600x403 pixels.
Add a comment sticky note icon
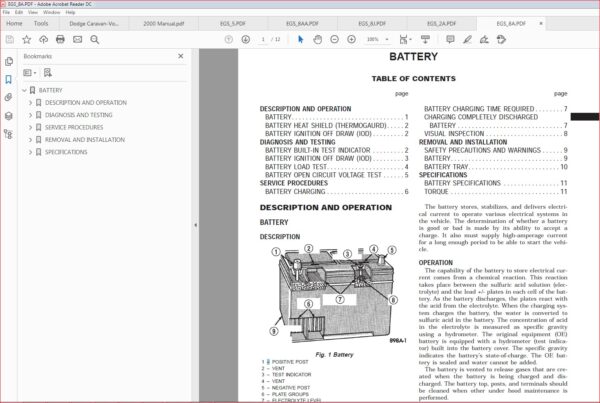click(x=450, y=39)
